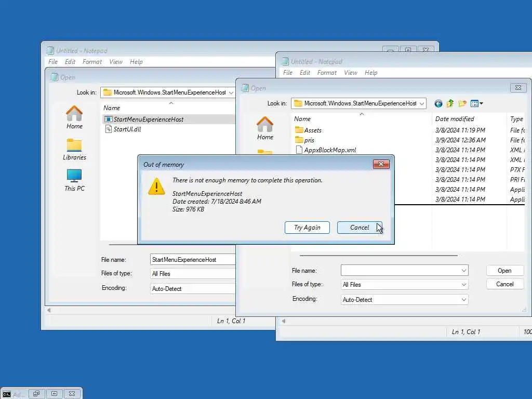The width and height of the screenshot is (532, 399).
Task: Click the Home icon in right Open dialog sidebar
Action: point(265,128)
